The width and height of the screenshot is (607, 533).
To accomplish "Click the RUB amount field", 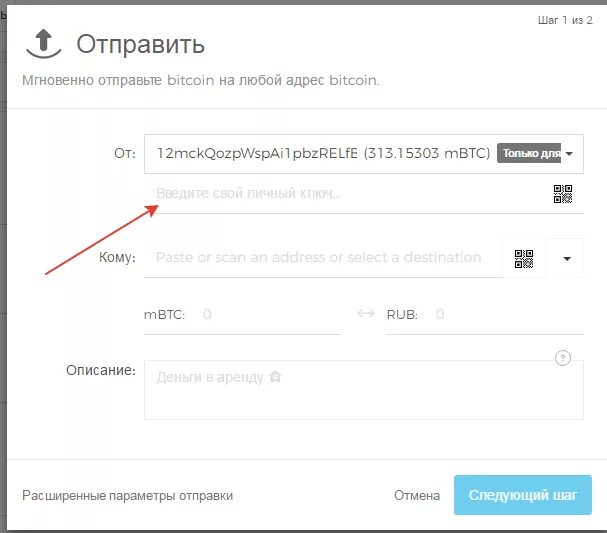I will pos(484,315).
